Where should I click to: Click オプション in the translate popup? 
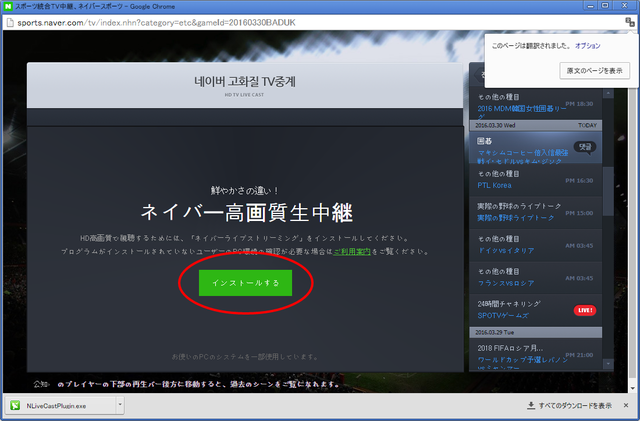coord(587,46)
